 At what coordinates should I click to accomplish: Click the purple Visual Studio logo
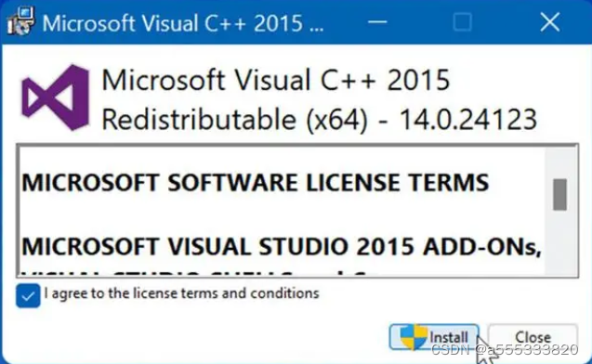click(56, 98)
